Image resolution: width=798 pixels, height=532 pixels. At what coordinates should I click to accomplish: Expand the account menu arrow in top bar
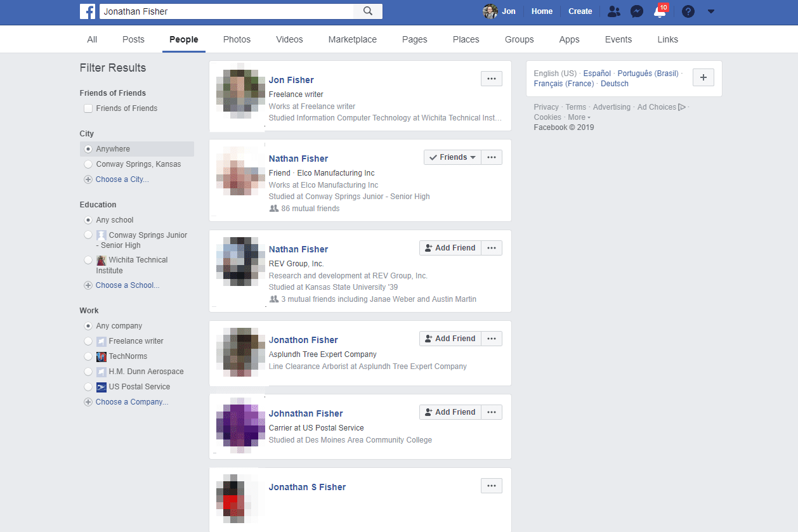(x=711, y=11)
